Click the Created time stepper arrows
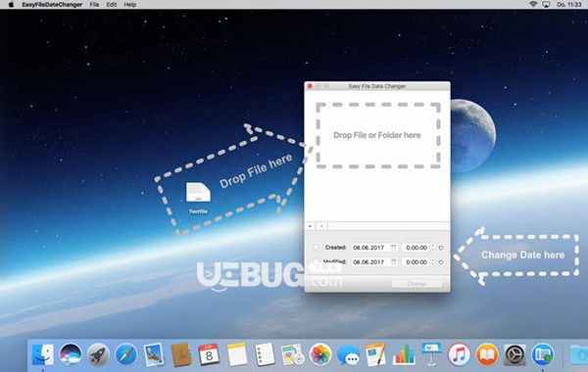The height and width of the screenshot is (372, 588). click(x=433, y=248)
